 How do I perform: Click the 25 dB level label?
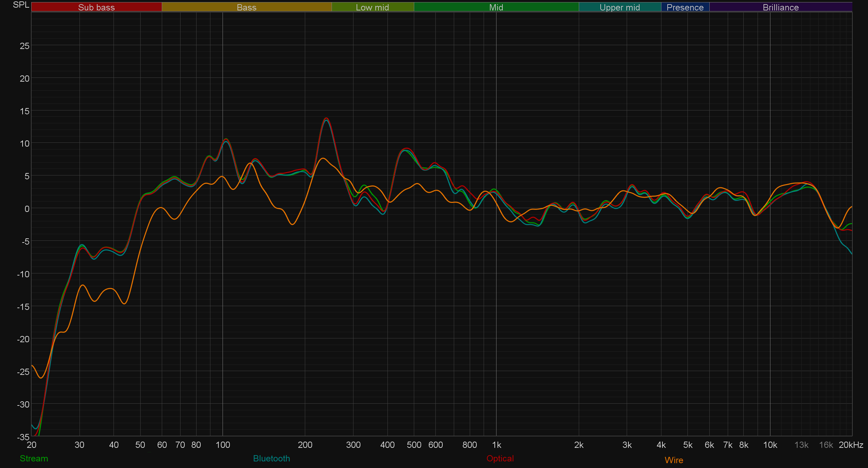(25, 46)
